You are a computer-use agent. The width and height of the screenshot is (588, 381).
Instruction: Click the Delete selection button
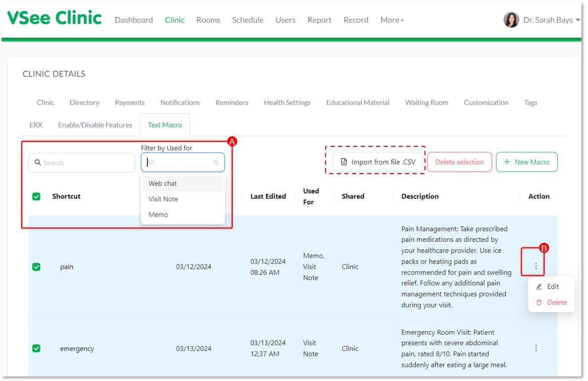point(459,162)
